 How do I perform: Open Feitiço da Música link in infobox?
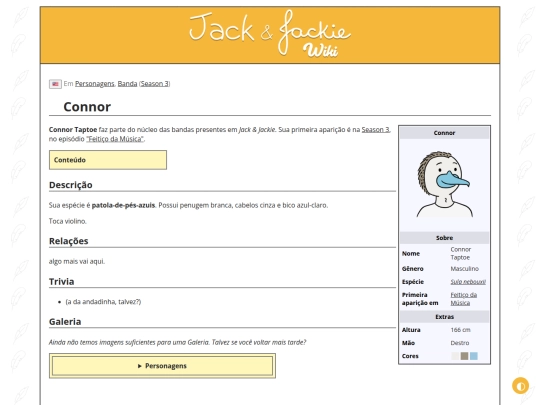pyautogui.click(x=463, y=299)
